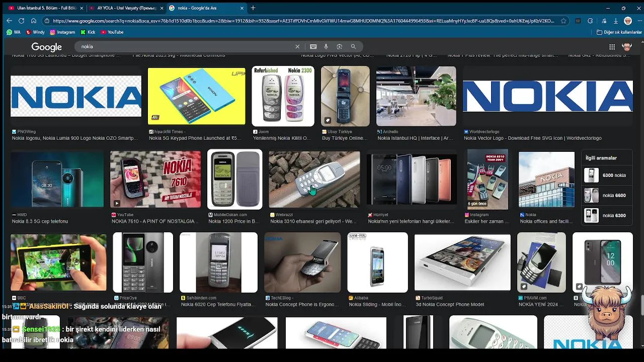Expand Diğer sık kullanılanlar bookmarks folder
Screen dimensions: 644x362
tap(619, 32)
